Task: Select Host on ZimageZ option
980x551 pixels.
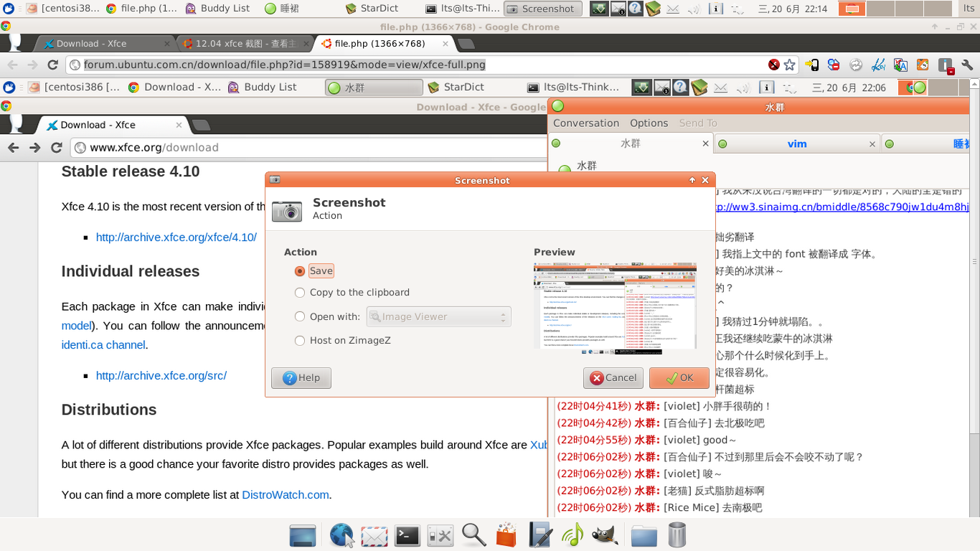Action: [343, 341]
